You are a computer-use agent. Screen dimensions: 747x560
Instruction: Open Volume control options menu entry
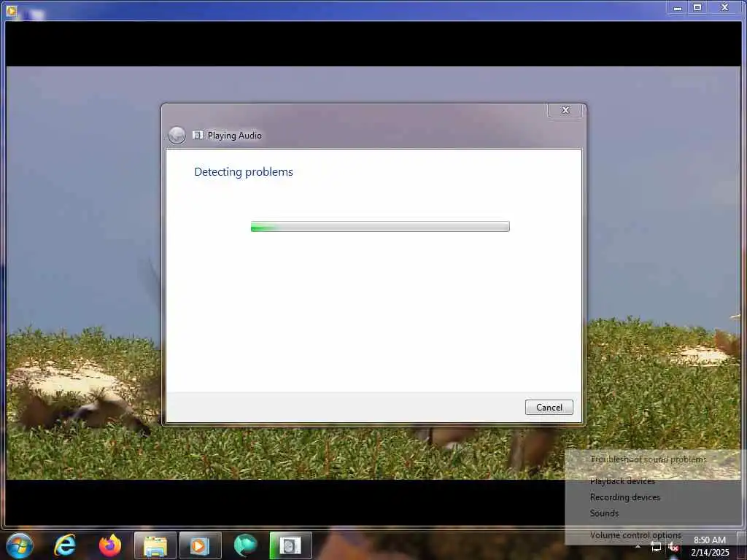[635, 535]
